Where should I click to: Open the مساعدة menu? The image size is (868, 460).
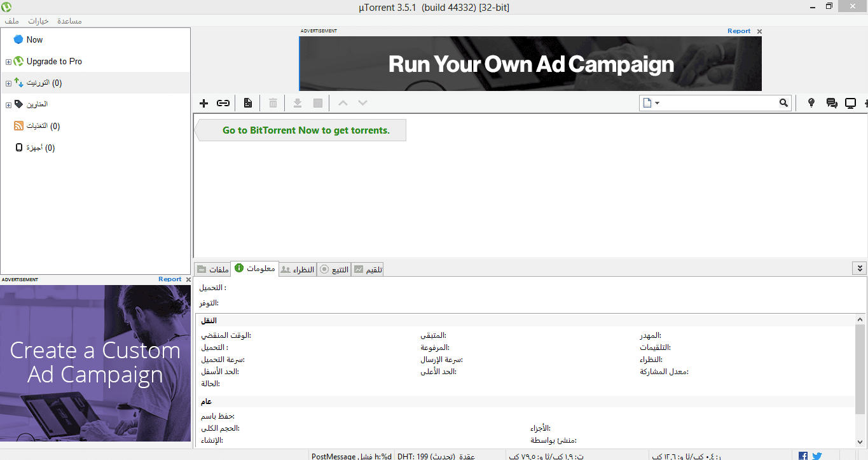pyautogui.click(x=69, y=21)
